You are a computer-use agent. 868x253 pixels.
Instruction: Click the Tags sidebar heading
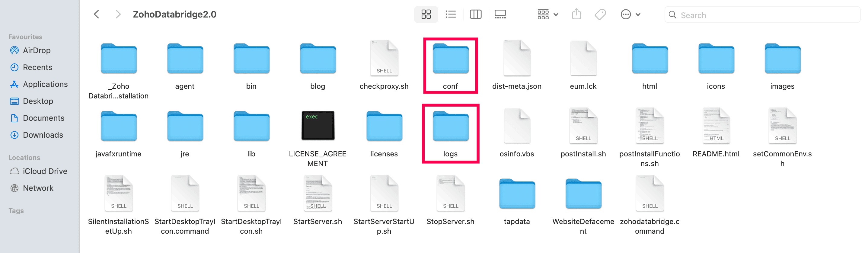point(16,211)
